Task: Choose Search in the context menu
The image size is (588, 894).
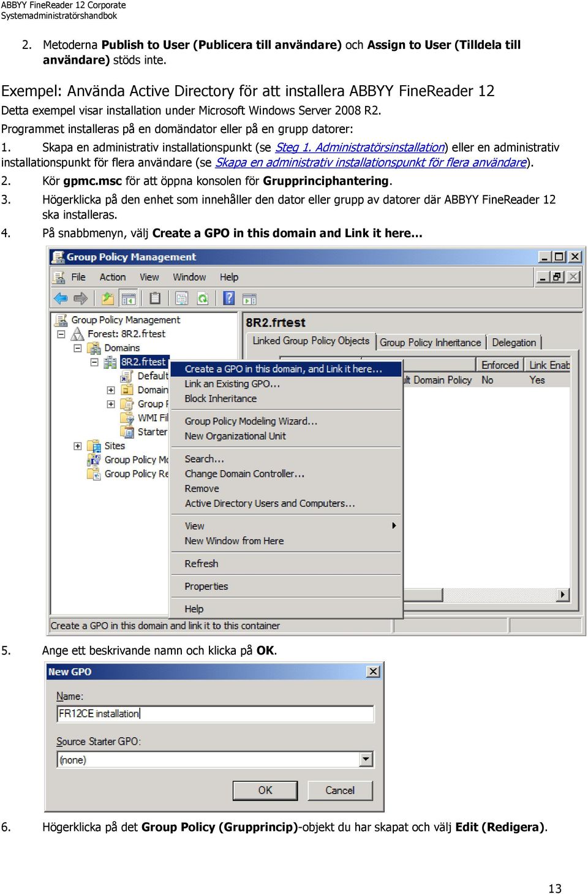Action: pyautogui.click(x=286, y=459)
